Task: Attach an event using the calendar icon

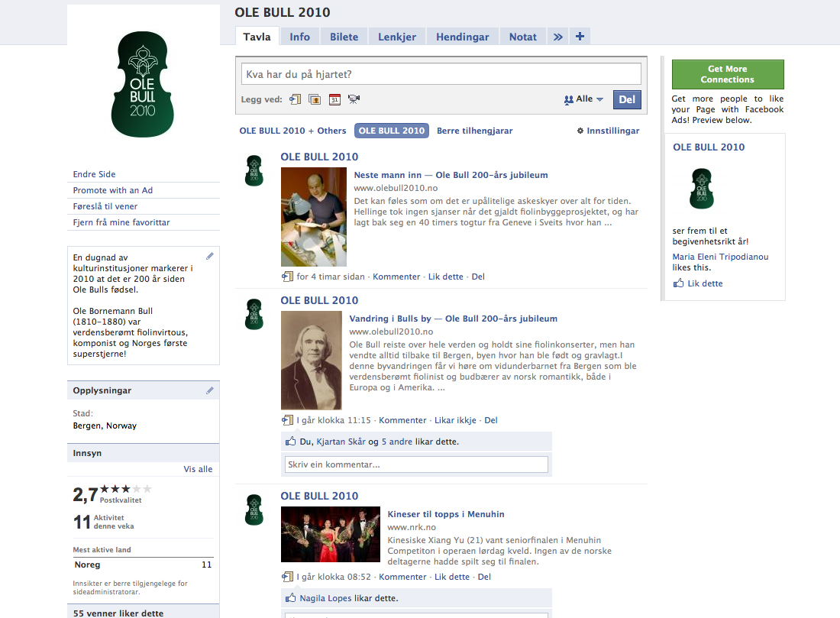Action: point(334,99)
